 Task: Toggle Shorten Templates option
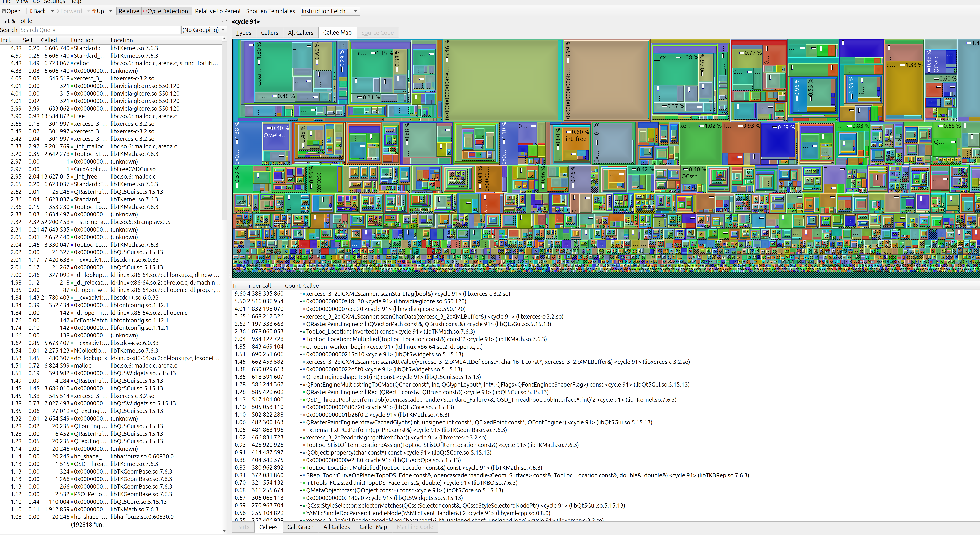pos(270,11)
